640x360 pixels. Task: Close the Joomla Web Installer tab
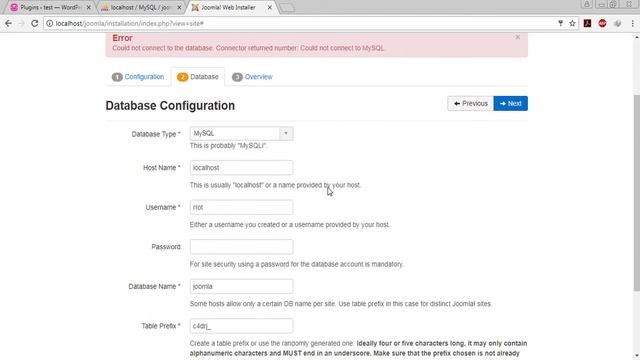tap(269, 7)
